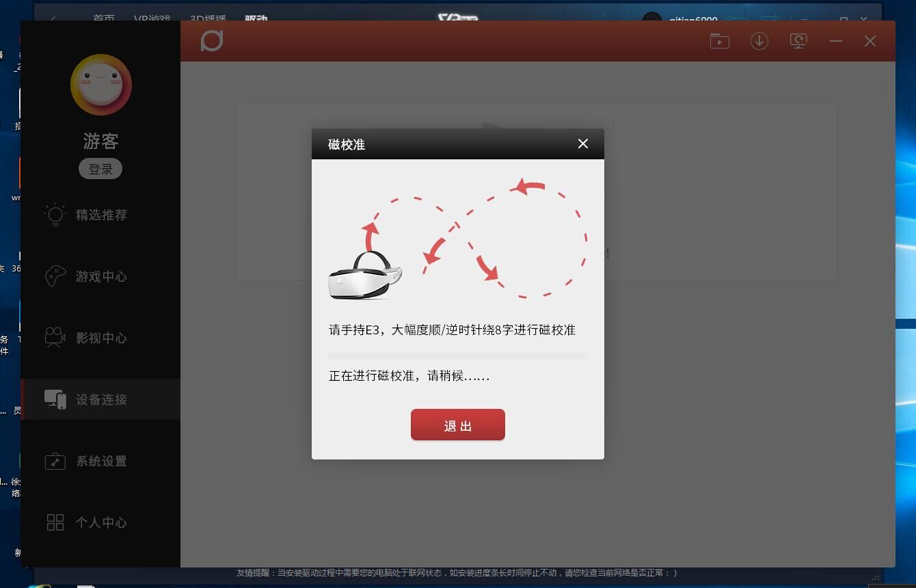Click the guest avatar picture
The height and width of the screenshot is (588, 916).
coord(101,85)
